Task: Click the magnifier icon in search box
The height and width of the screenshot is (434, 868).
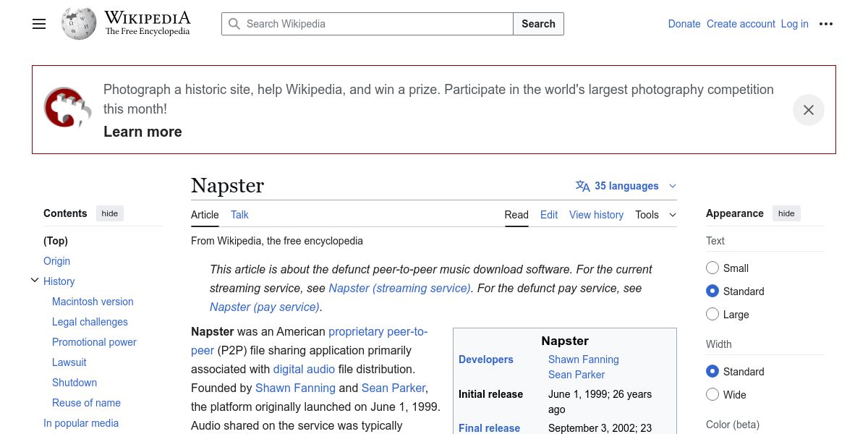Action: click(x=234, y=24)
